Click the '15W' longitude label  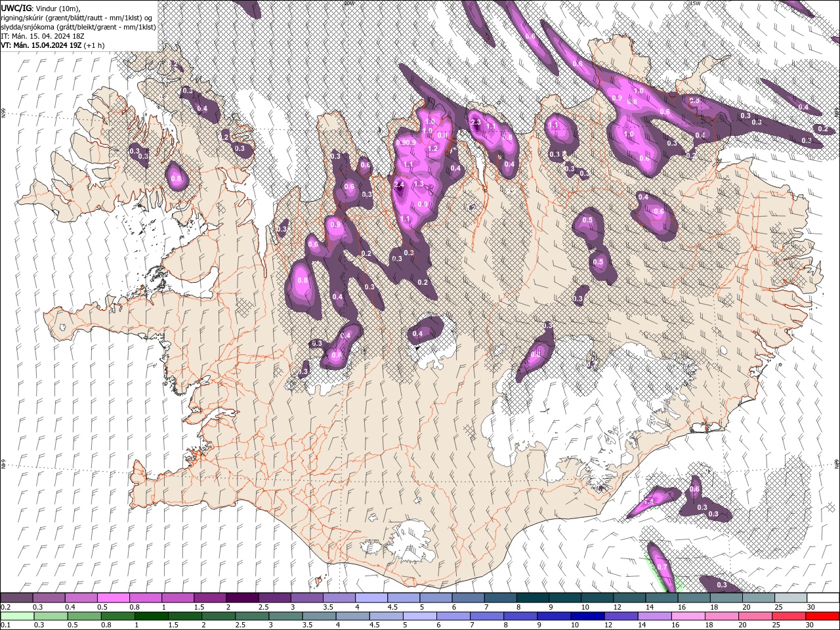pyautogui.click(x=695, y=3)
